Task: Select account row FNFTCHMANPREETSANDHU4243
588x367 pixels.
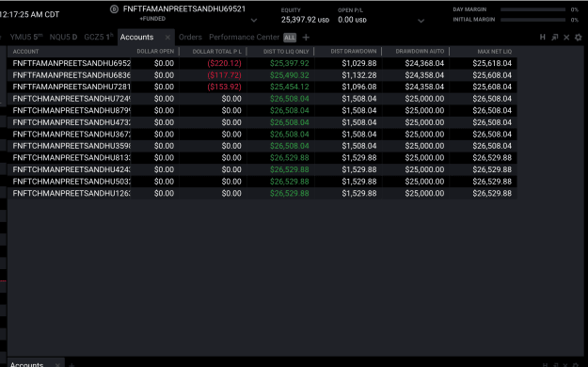Action: [x=262, y=169]
